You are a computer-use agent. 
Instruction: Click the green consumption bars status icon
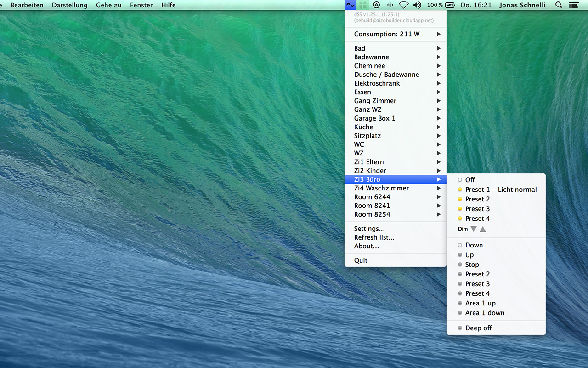[x=363, y=5]
